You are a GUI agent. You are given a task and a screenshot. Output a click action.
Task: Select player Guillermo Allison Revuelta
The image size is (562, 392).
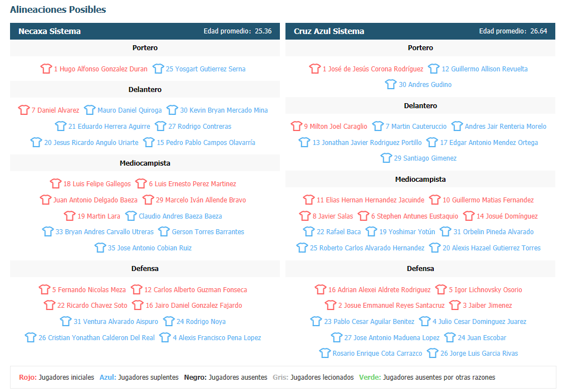[485, 69]
